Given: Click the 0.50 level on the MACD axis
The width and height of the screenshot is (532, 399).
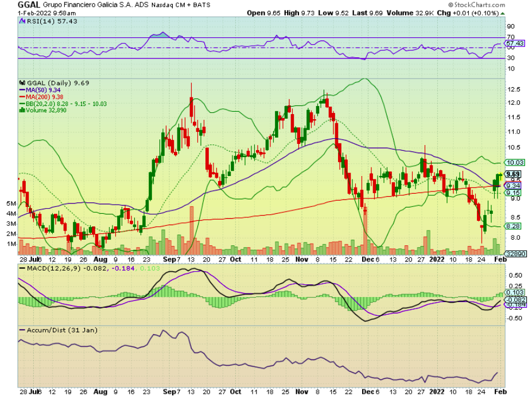Looking at the screenshot, I should coord(515,275).
